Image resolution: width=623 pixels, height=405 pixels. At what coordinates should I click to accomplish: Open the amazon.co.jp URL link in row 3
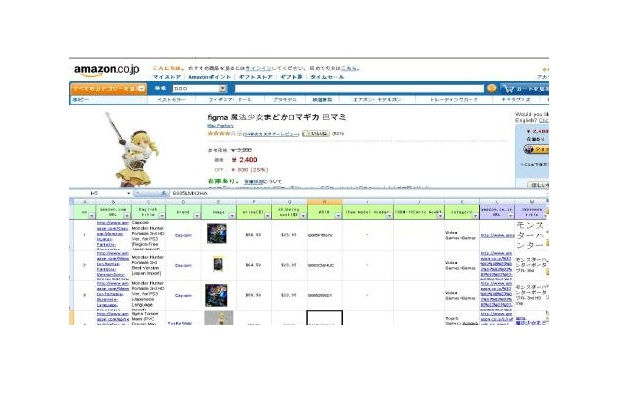click(x=497, y=295)
